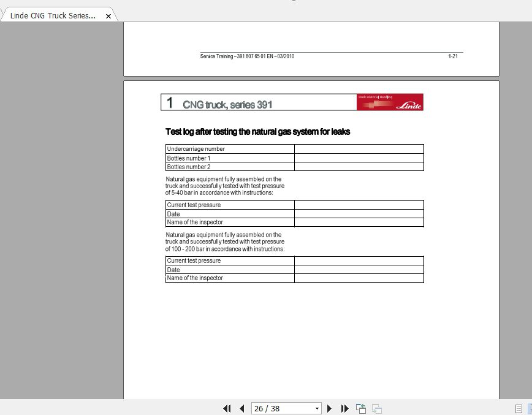Image resolution: width=532 pixels, height=415 pixels.
Task: Click 'Name of the inspector' under 100 - 200 bar
Action: tap(230, 278)
